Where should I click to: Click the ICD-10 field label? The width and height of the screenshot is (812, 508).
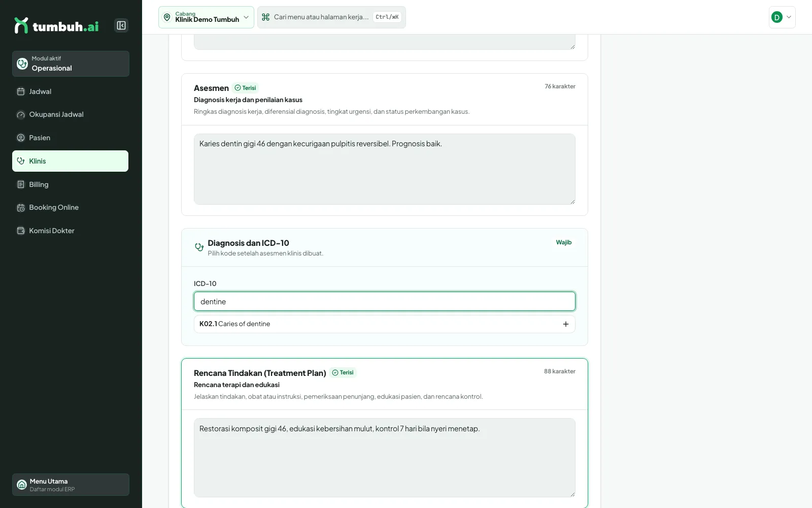pos(205,283)
